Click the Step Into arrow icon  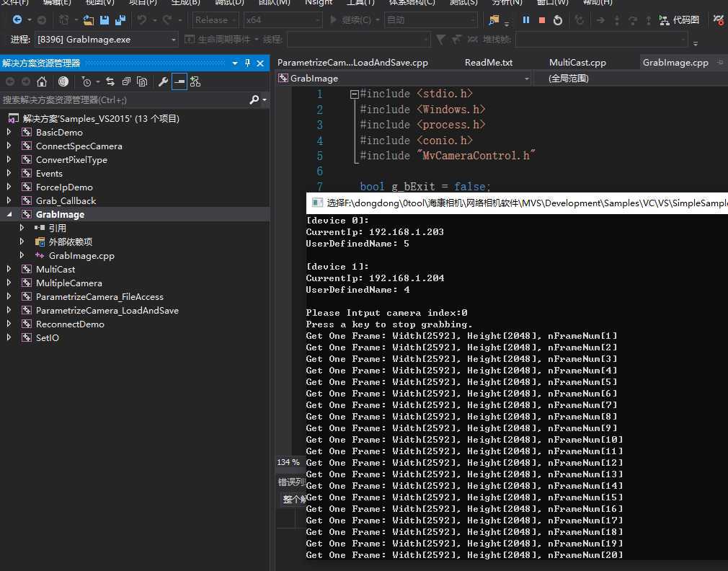616,20
